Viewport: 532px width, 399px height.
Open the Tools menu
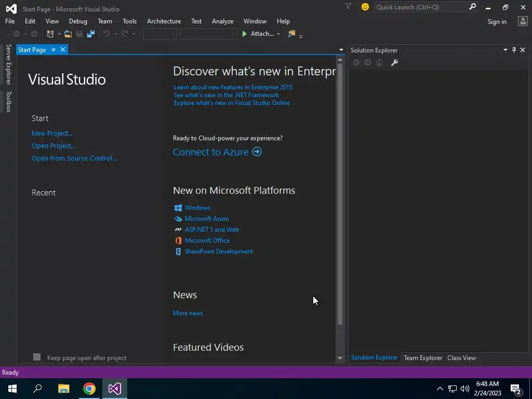[129, 21]
